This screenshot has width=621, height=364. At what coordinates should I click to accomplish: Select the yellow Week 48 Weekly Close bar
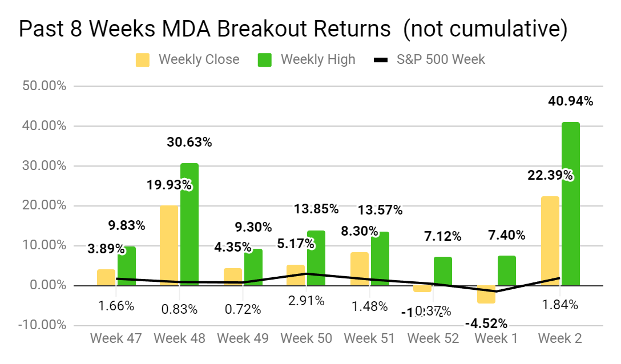point(170,245)
